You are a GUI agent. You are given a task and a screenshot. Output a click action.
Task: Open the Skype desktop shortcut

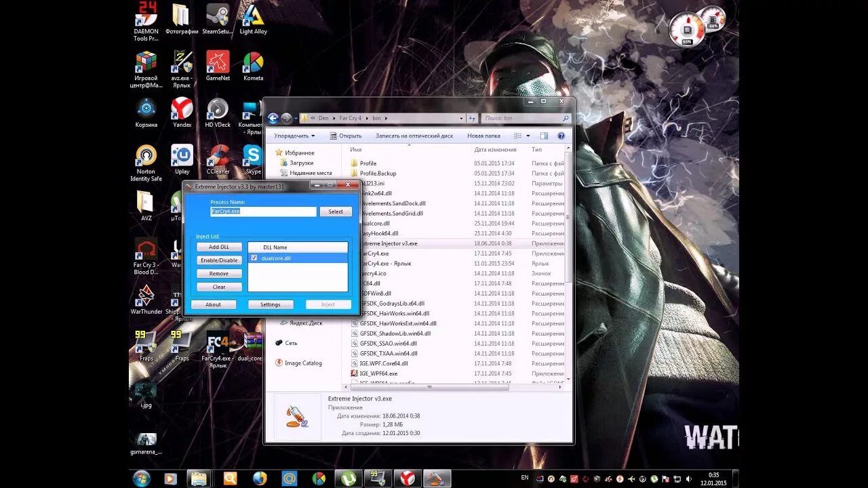point(254,159)
